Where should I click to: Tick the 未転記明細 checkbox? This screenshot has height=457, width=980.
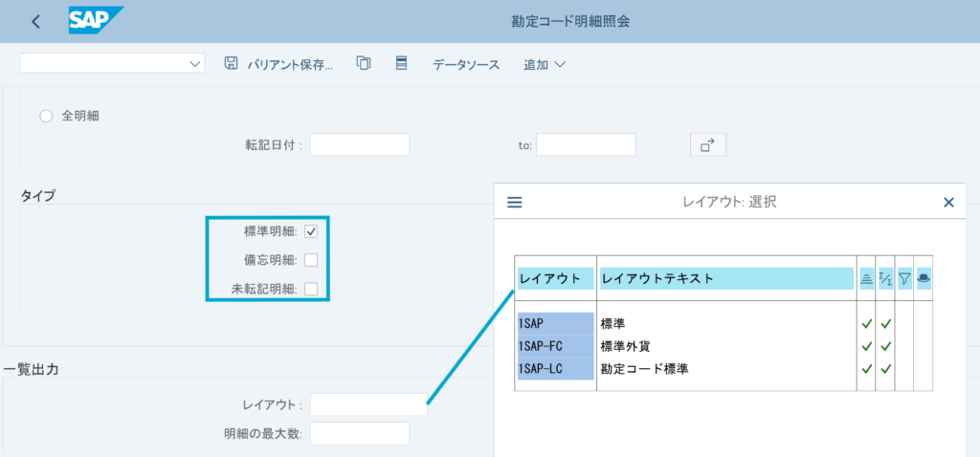coord(311,289)
